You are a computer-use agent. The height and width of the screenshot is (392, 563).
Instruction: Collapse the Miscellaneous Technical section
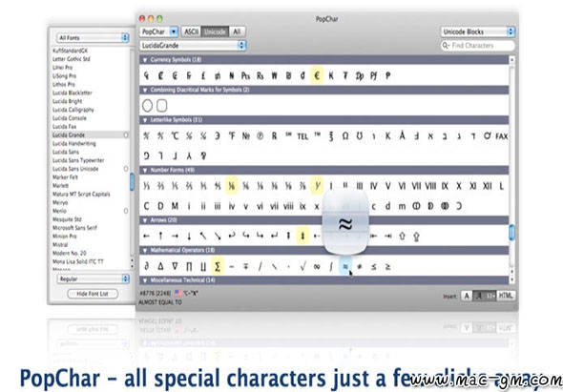[145, 280]
